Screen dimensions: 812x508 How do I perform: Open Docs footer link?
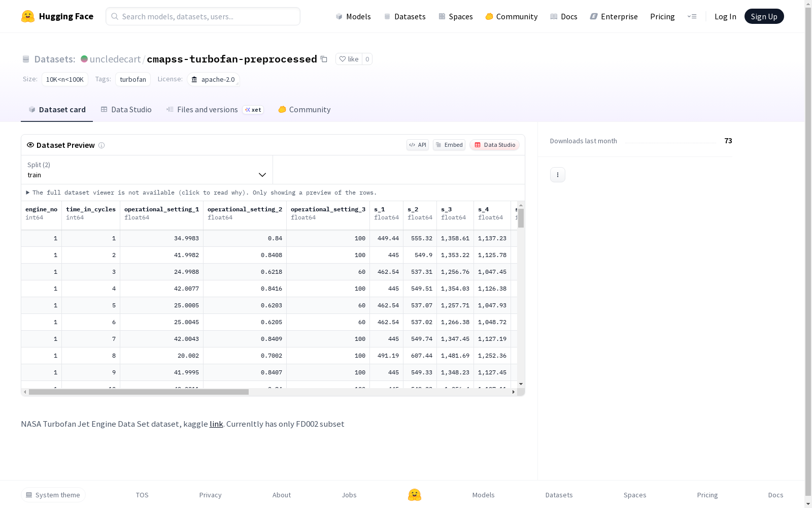click(x=776, y=495)
